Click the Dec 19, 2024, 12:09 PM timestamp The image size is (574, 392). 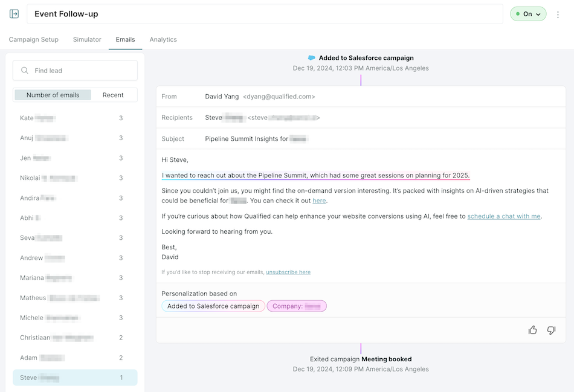point(361,369)
